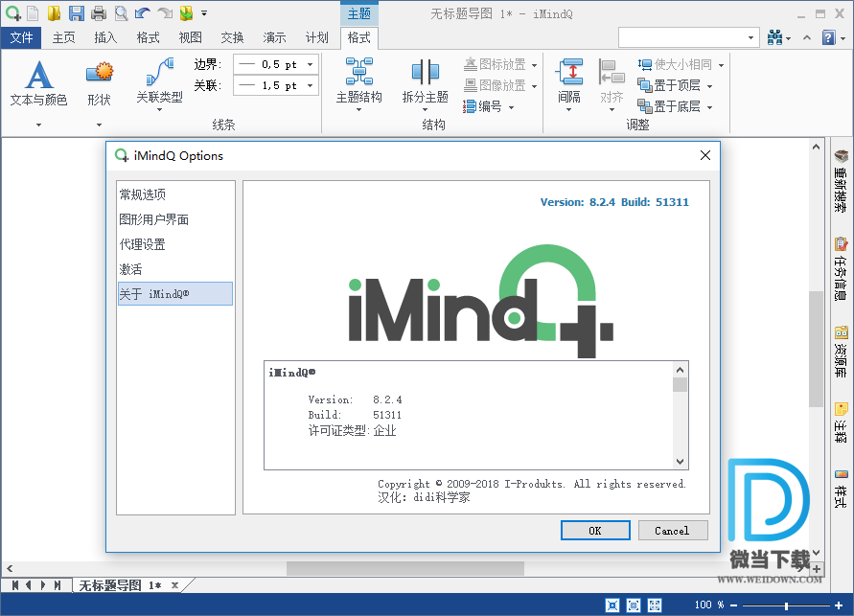Select Graphical user interface (图形用户界面) option
Screen dimensions: 854x616
click(x=174, y=219)
